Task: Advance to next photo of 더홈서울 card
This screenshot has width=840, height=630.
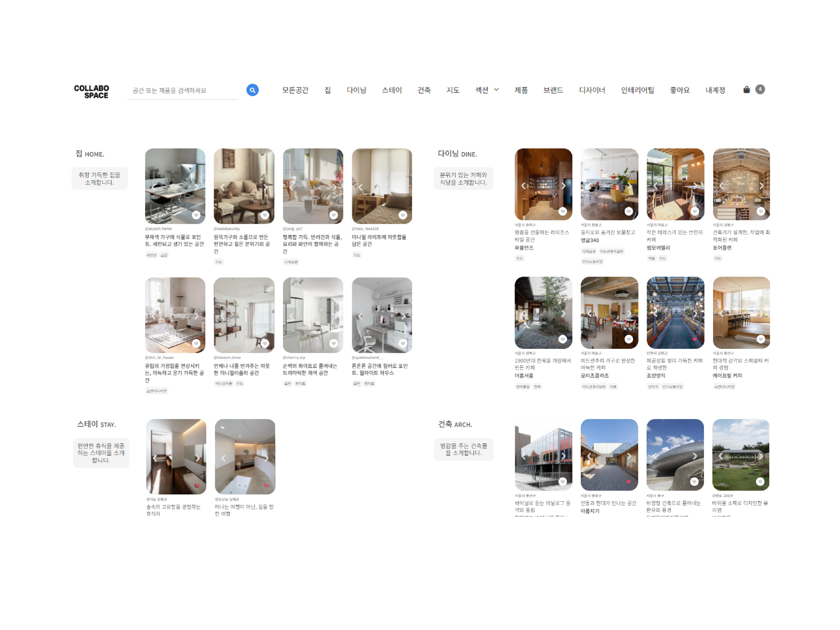Action: click(563, 314)
